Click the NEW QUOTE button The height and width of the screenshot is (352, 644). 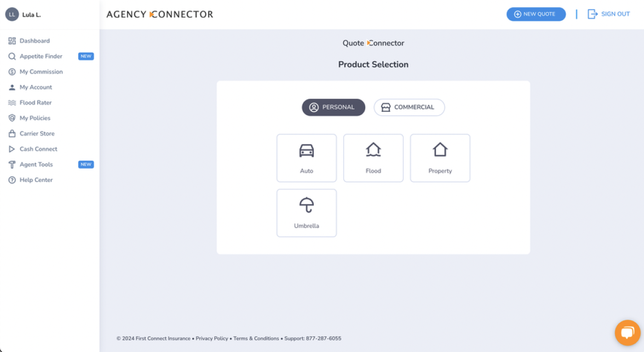coord(536,14)
